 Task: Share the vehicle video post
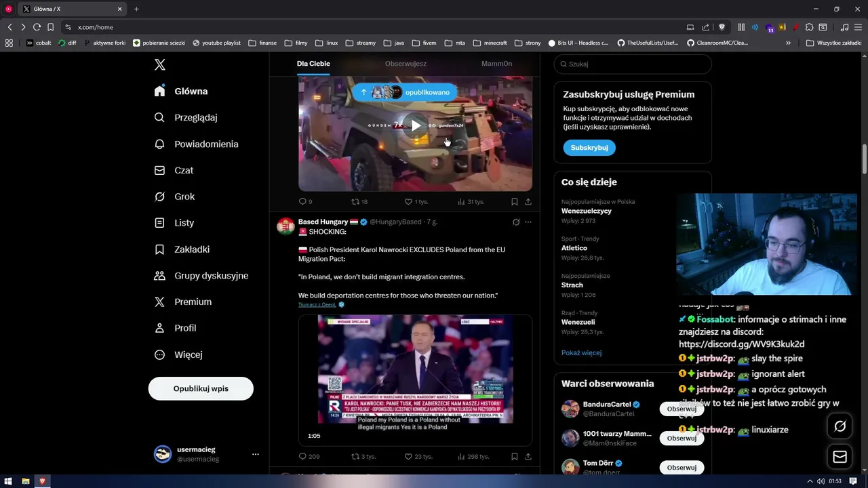pos(528,201)
